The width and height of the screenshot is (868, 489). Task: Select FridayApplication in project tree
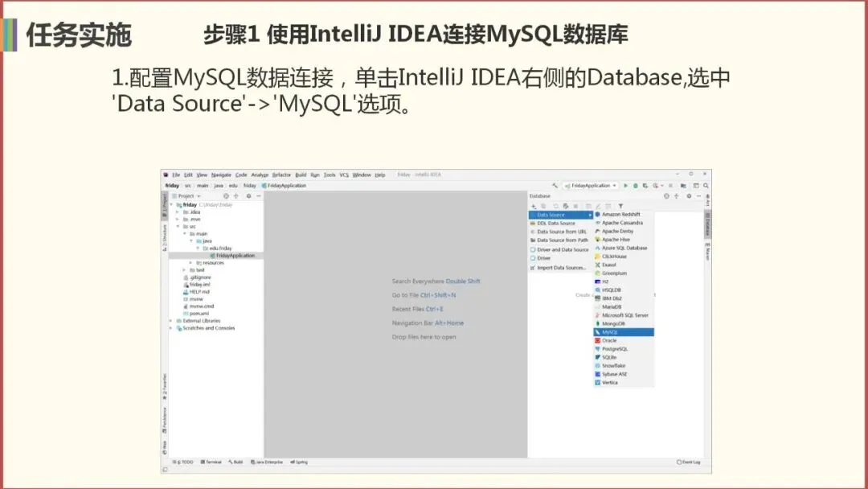click(232, 256)
